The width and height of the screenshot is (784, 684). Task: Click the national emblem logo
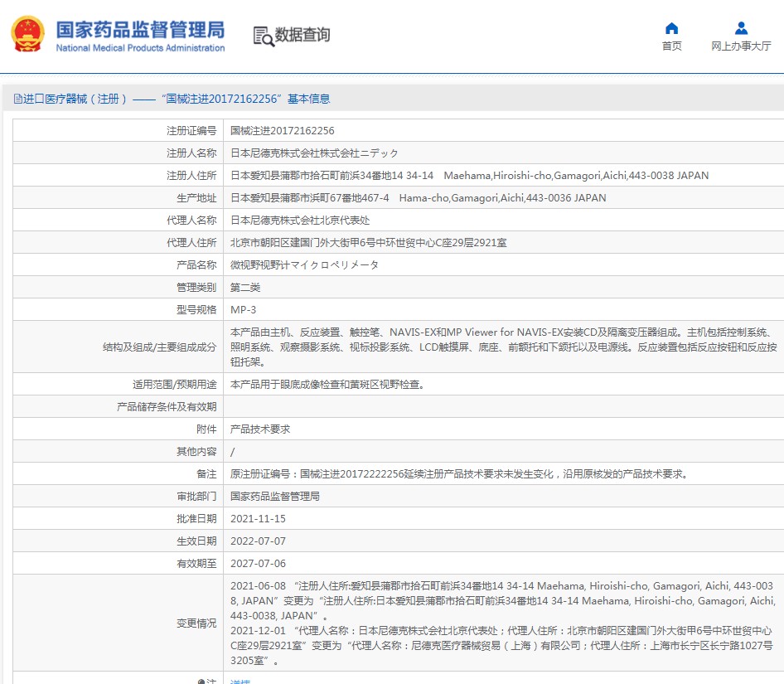[x=27, y=36]
